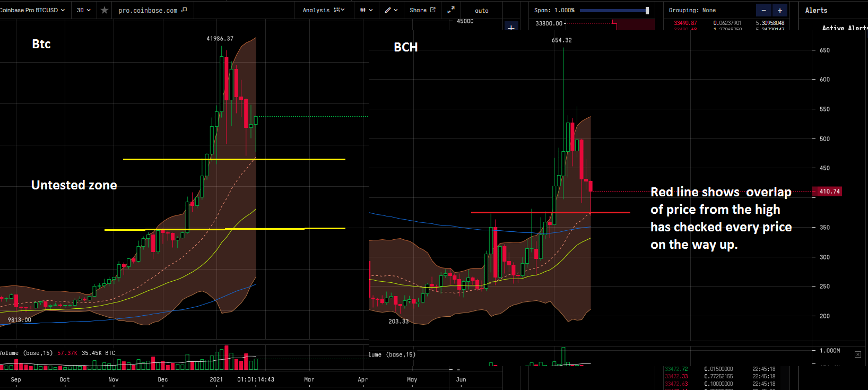Click the 33490.87 order book price
This screenshot has height=390, width=868.
(685, 23)
